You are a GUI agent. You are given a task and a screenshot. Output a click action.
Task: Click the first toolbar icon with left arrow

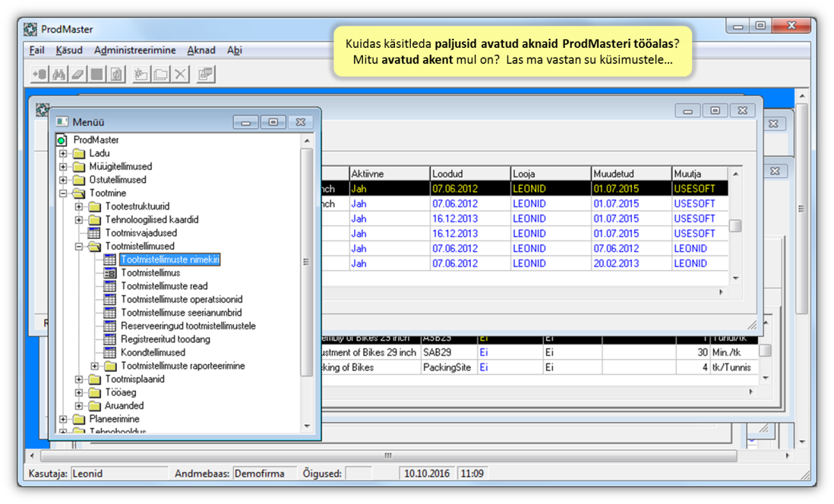[40, 74]
